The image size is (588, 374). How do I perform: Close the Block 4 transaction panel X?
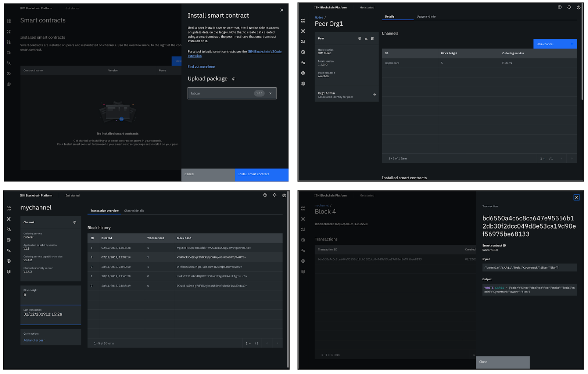pos(577,197)
